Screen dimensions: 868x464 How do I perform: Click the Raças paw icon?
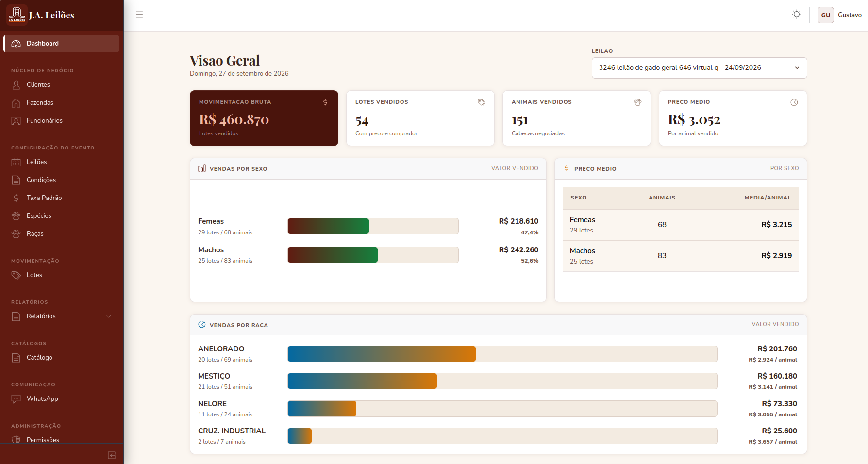(x=16, y=234)
